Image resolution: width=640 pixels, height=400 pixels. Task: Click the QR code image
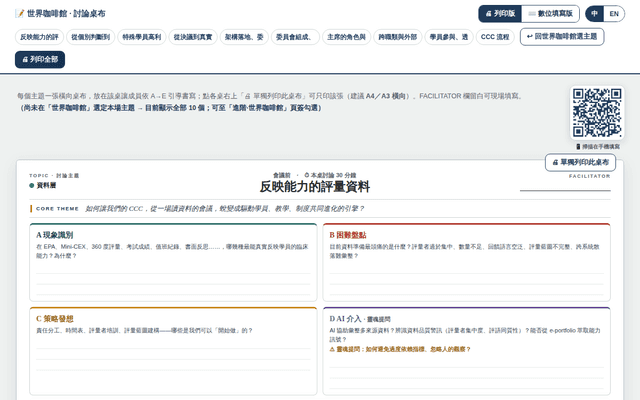click(x=597, y=113)
